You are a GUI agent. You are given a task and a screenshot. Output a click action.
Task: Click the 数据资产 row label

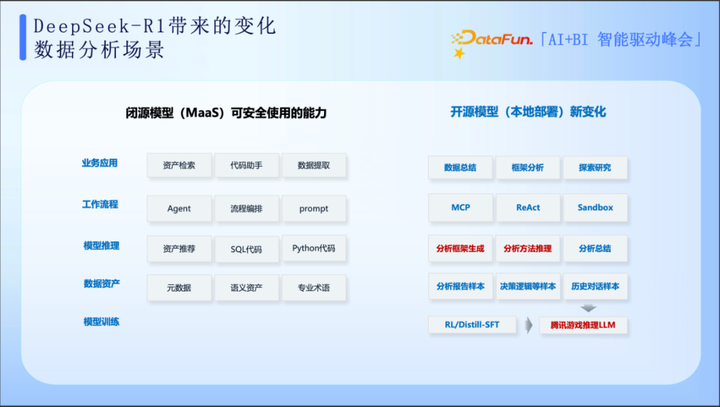(x=101, y=284)
